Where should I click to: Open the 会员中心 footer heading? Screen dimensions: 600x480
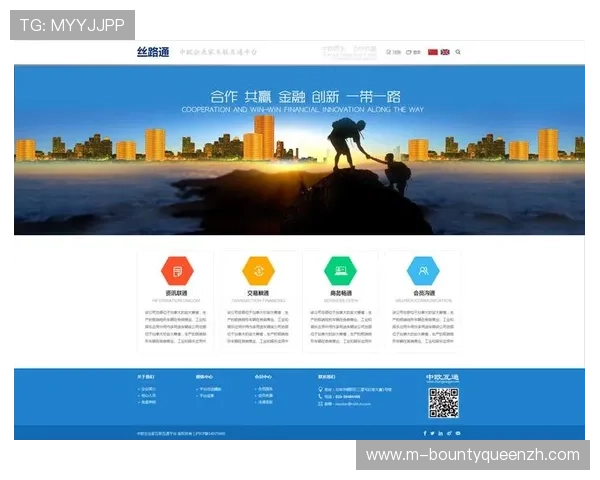tap(263, 377)
